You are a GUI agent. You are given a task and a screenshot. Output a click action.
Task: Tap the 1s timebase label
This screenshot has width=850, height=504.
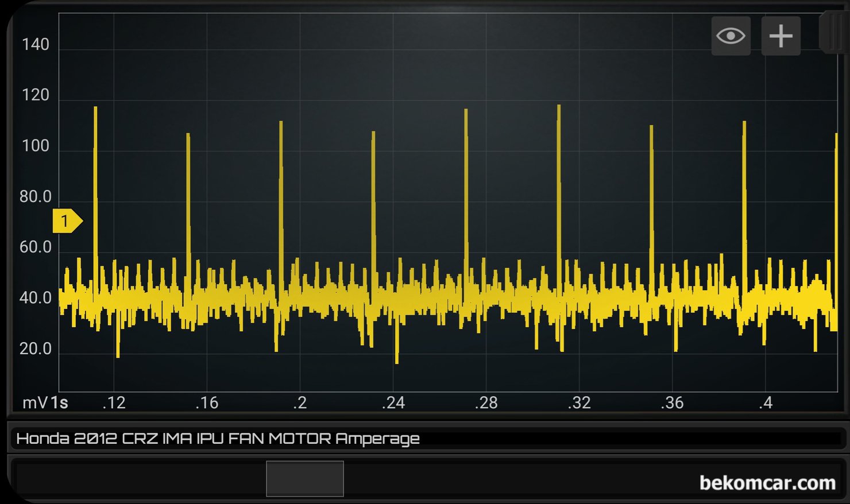tap(59, 403)
